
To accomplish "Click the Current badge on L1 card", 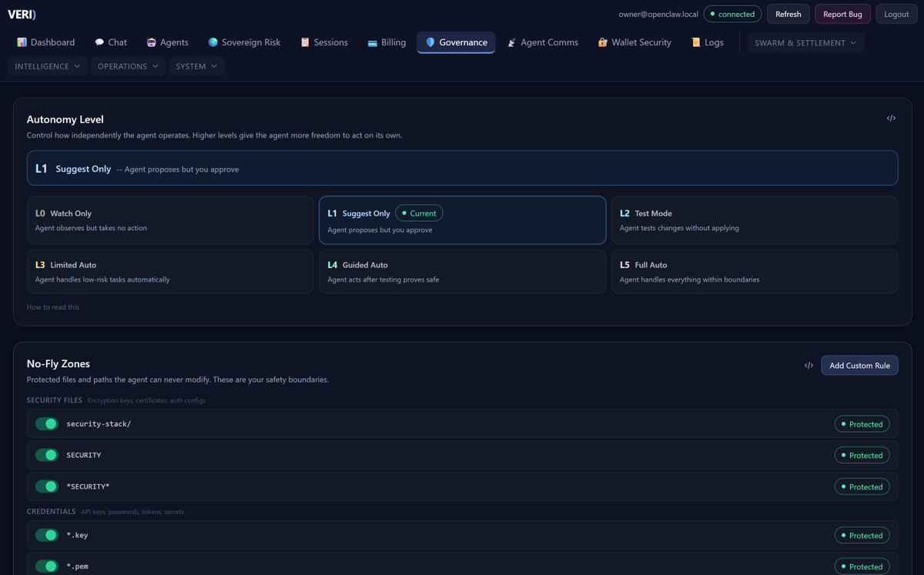I will [419, 213].
